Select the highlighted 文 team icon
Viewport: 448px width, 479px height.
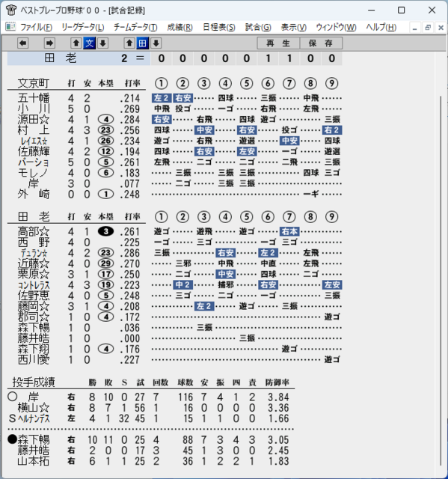coord(90,43)
